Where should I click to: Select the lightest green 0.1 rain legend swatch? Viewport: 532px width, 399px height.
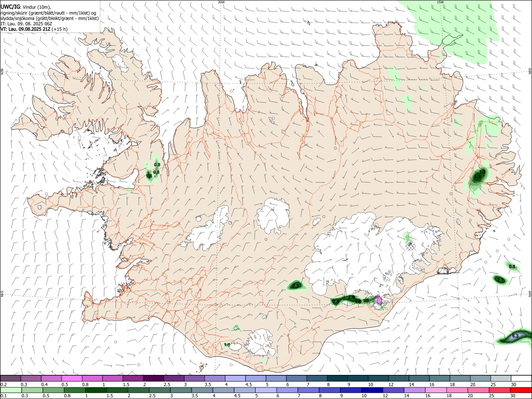coord(11,390)
